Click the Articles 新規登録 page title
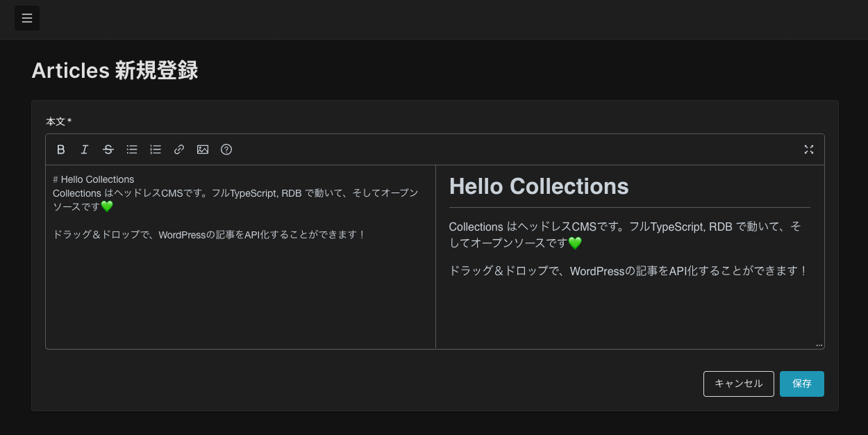 tap(114, 70)
